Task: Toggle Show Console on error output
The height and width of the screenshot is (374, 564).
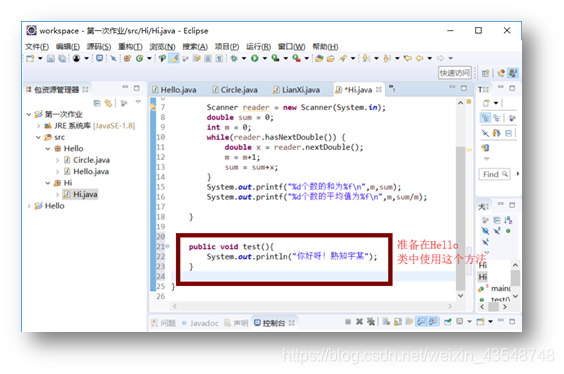Action: pyautogui.click(x=433, y=321)
